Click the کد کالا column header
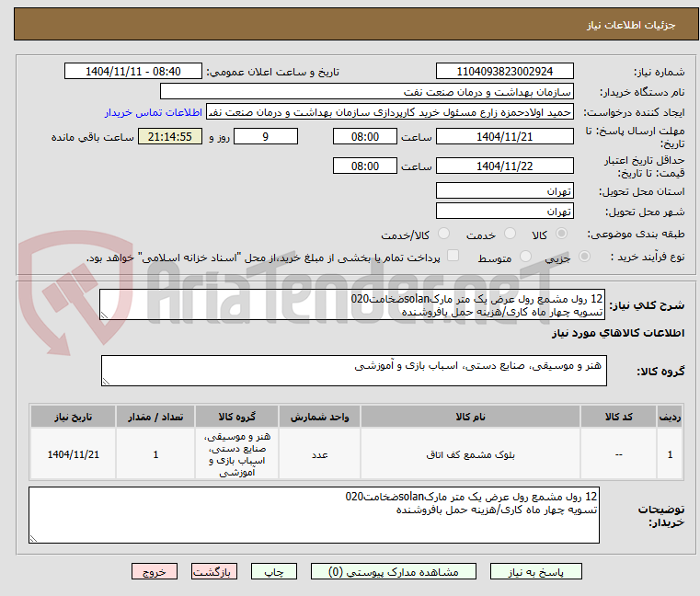The image size is (700, 596). coord(619,417)
